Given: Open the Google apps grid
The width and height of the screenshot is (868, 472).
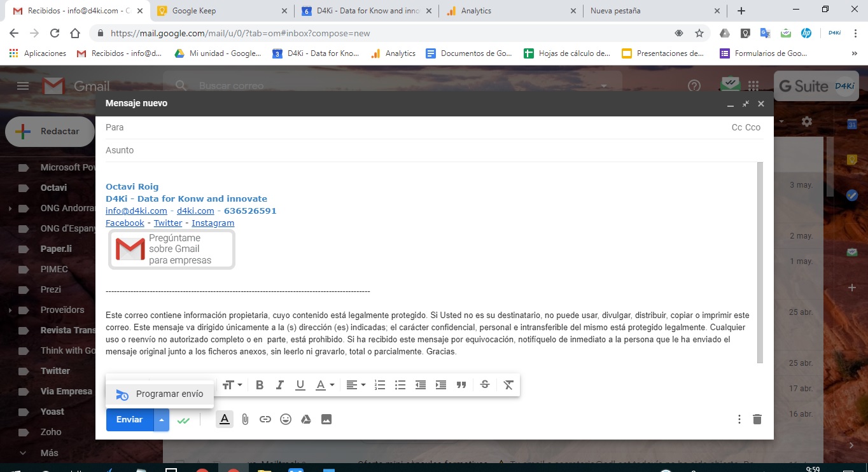Looking at the screenshot, I should click(753, 86).
